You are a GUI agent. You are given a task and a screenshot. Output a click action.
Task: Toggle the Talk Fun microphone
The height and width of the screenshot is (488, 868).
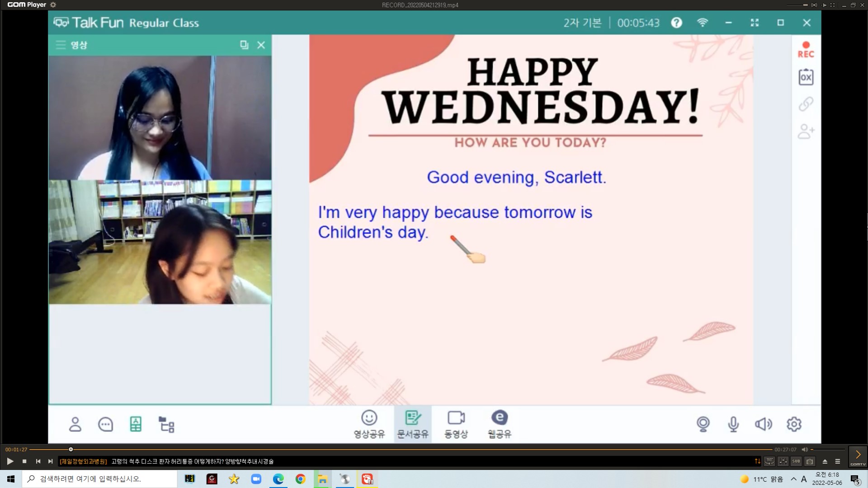[733, 424]
